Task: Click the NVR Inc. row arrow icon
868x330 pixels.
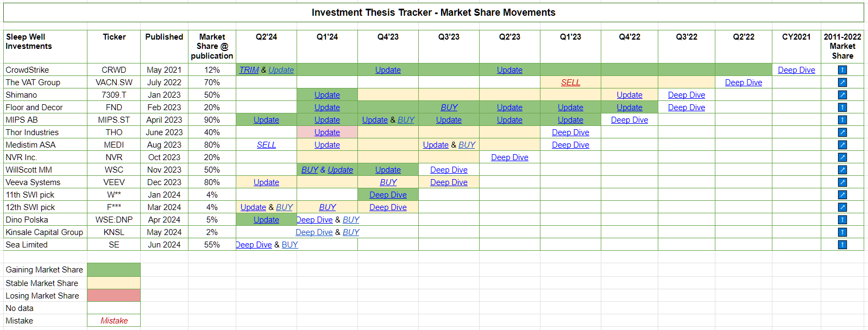Action: (x=842, y=157)
